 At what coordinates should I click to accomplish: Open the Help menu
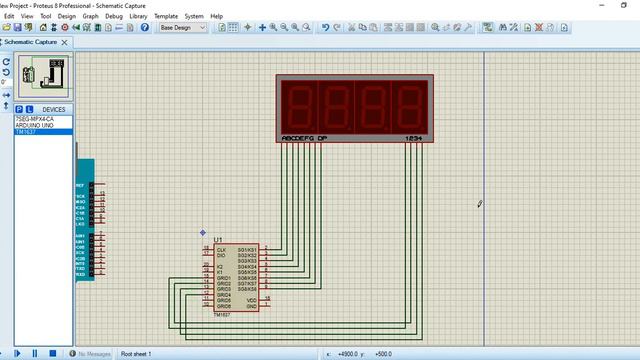point(216,16)
